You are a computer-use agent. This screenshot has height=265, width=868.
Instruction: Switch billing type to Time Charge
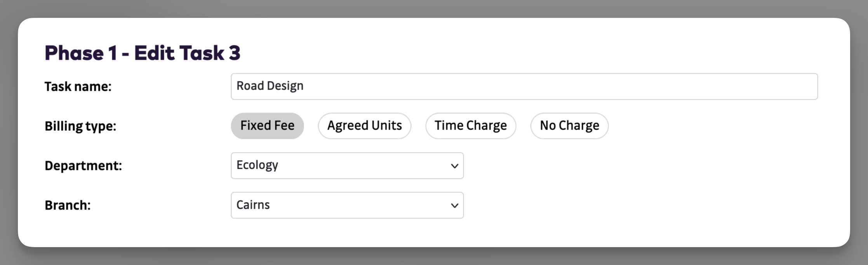[x=470, y=126]
